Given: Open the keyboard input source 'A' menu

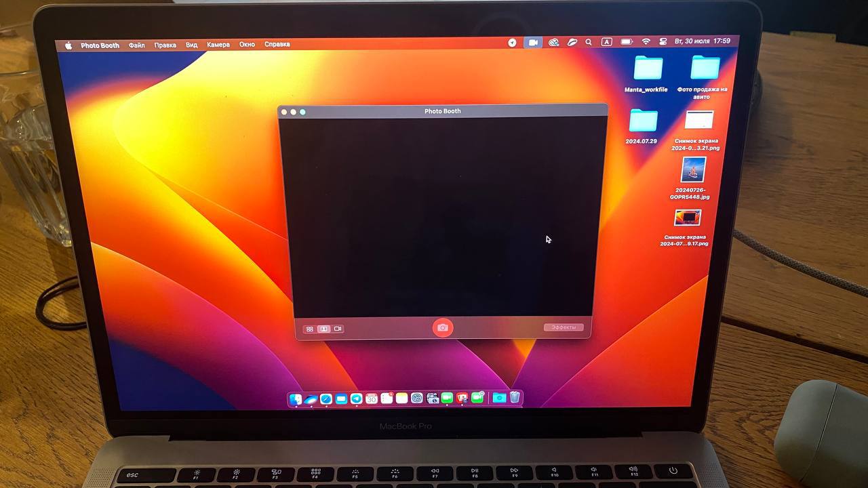Looking at the screenshot, I should (607, 42).
